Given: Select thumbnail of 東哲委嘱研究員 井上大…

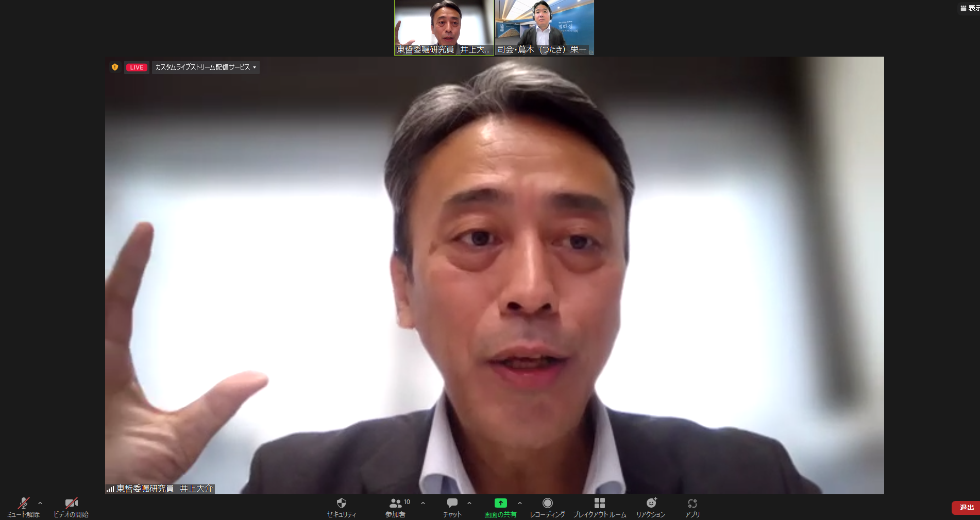Looking at the screenshot, I should [x=444, y=27].
